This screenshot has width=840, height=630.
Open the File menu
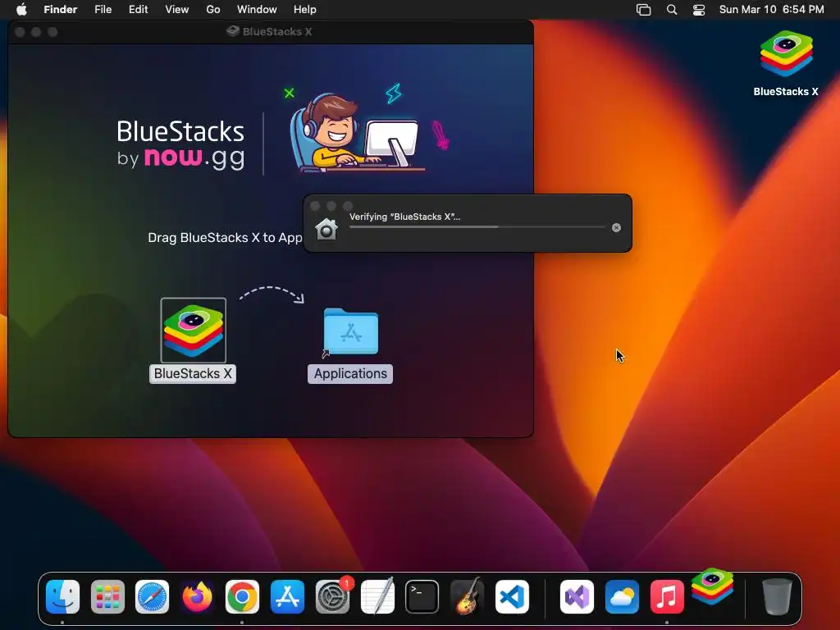point(103,9)
